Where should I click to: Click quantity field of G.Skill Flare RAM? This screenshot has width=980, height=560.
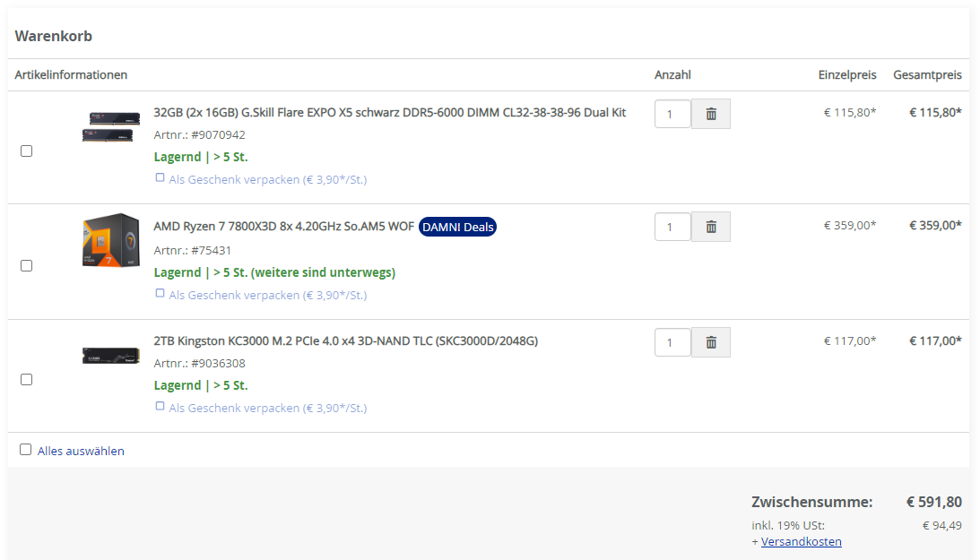tap(672, 114)
